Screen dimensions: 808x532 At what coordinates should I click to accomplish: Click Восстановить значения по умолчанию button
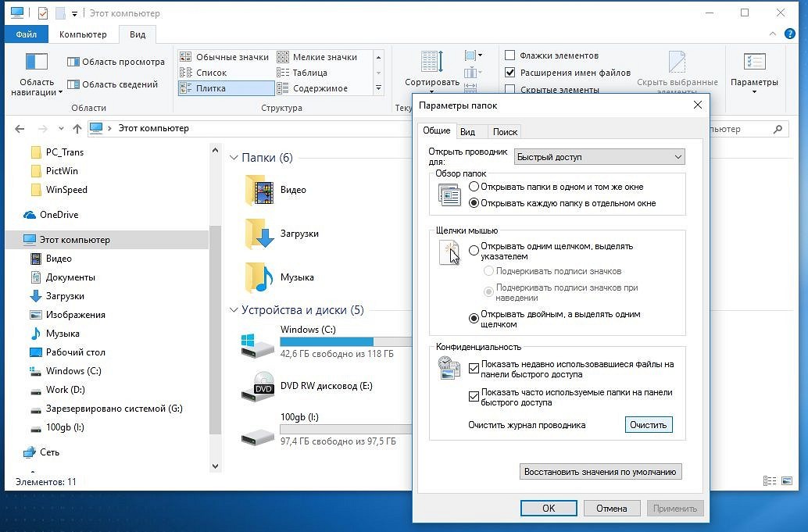pyautogui.click(x=600, y=472)
